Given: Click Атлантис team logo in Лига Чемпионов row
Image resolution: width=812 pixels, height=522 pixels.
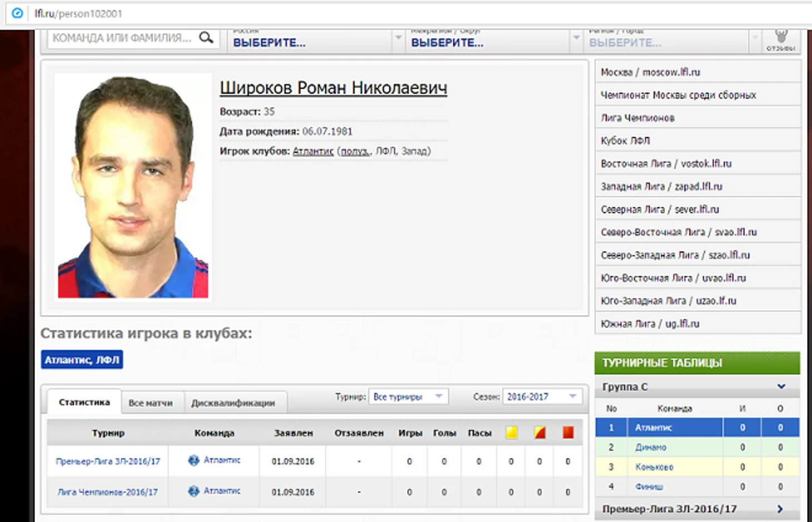Looking at the screenshot, I should [x=194, y=491].
